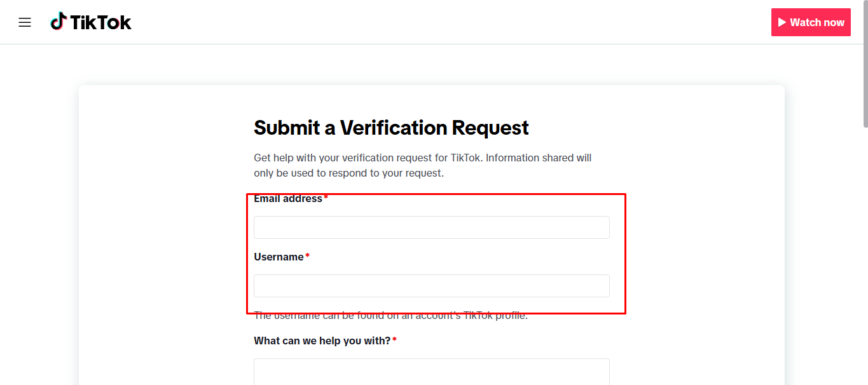Click inside the Username field

[431, 285]
